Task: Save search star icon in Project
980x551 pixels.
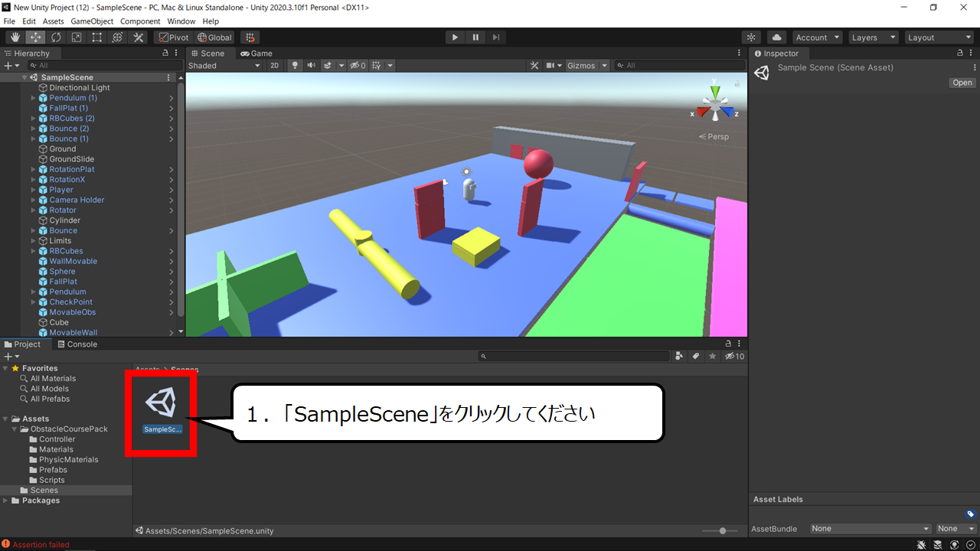Action: coord(713,357)
